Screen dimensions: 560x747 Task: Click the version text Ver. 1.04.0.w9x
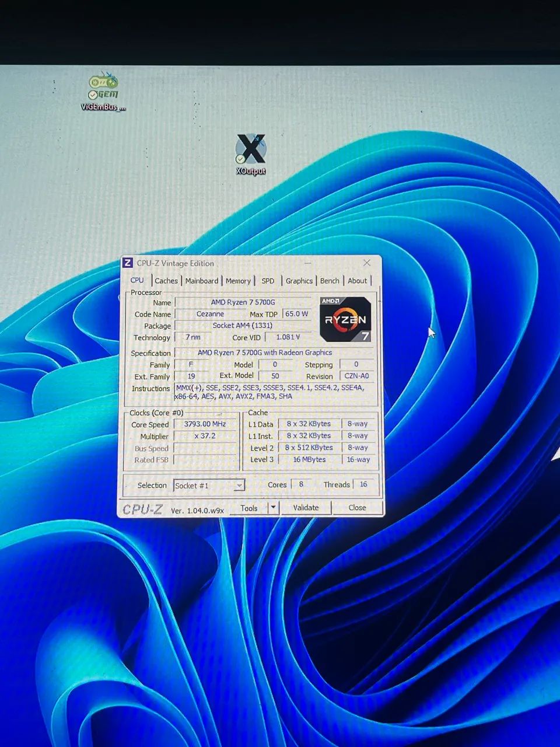coord(197,510)
